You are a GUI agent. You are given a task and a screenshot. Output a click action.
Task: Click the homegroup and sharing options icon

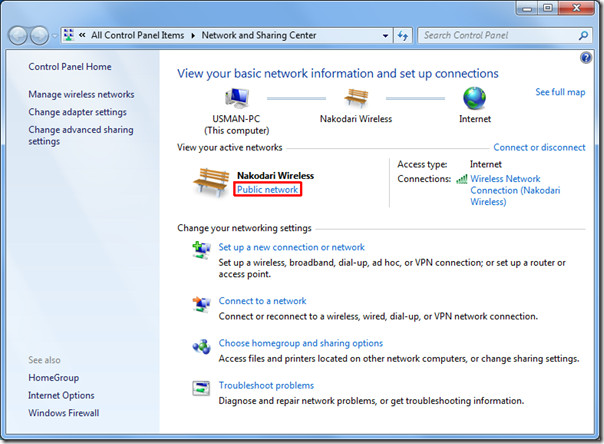tap(200, 346)
